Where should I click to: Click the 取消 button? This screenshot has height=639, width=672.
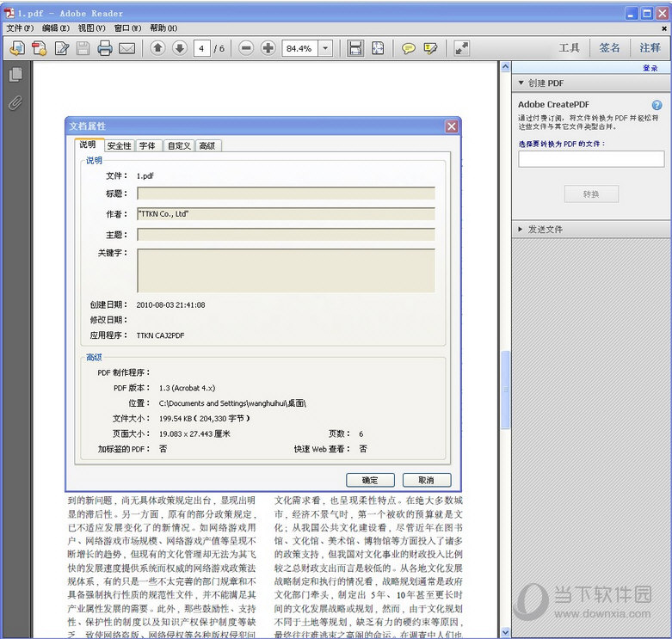[427, 480]
